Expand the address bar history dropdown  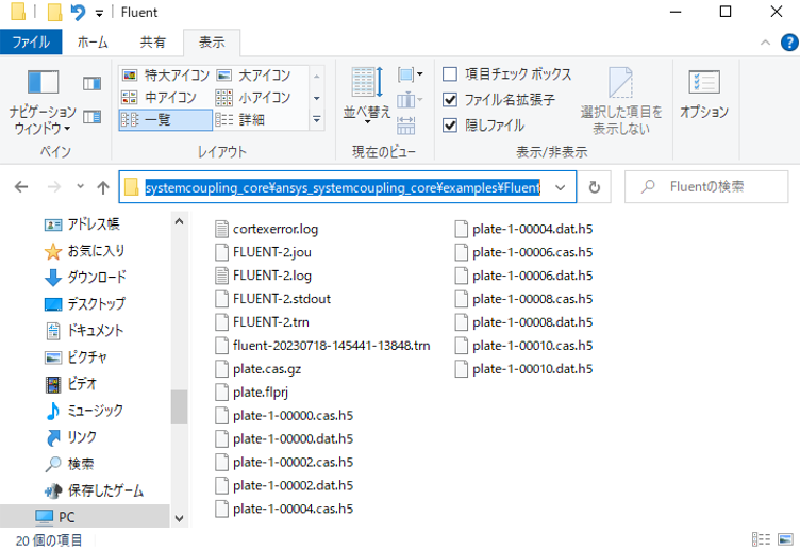pyautogui.click(x=560, y=187)
